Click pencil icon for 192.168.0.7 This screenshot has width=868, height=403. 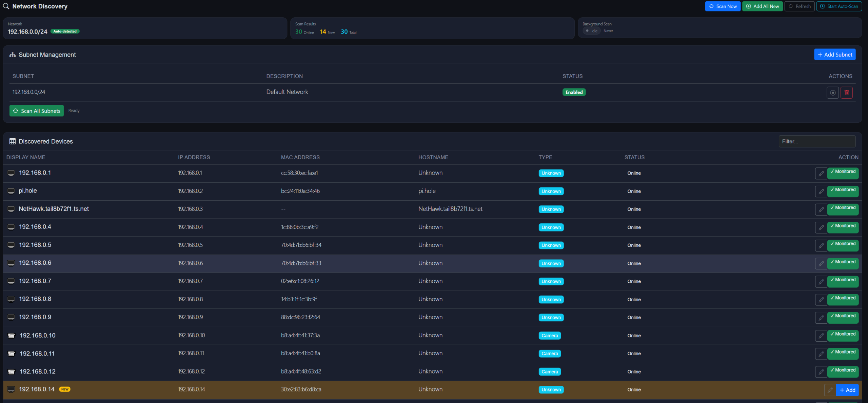[821, 282]
